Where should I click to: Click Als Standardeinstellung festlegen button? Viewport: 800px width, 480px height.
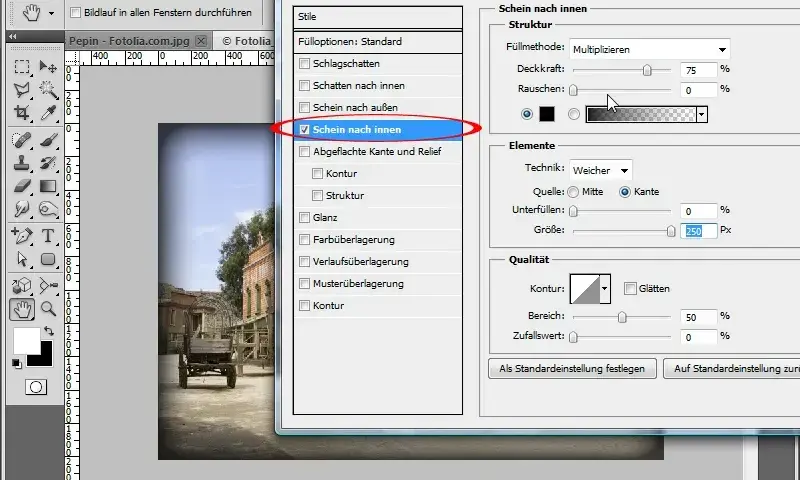point(572,369)
